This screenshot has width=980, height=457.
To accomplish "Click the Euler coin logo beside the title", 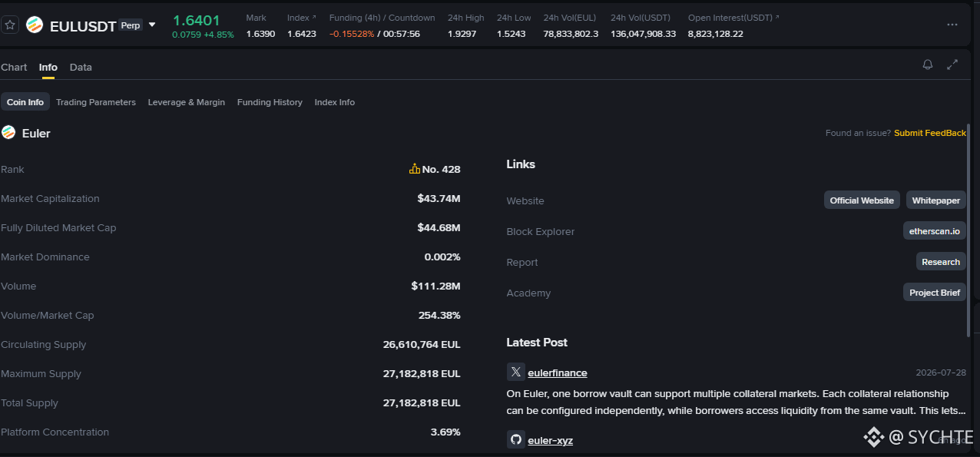I will click(8, 132).
